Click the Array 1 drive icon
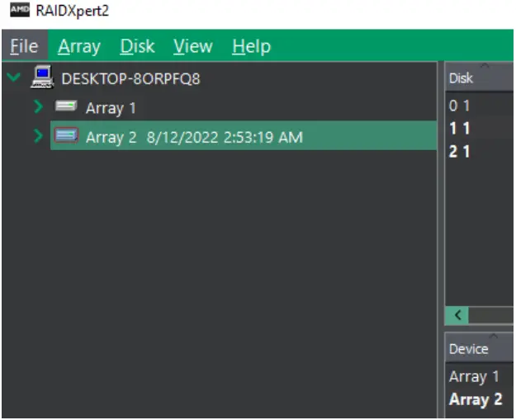Screen dimensions: 516x420 [x=66, y=106]
